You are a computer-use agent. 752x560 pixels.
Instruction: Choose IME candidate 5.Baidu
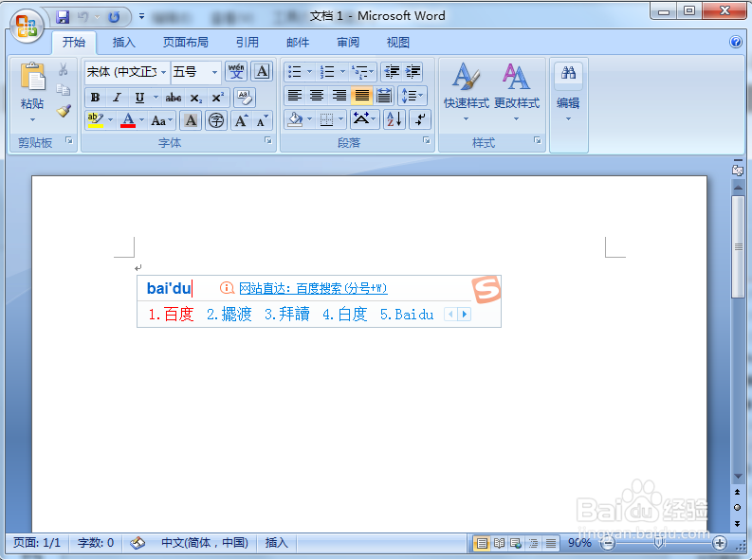[407, 315]
